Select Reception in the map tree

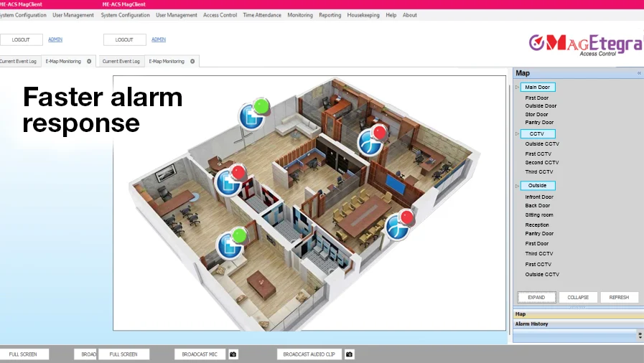coord(537,225)
